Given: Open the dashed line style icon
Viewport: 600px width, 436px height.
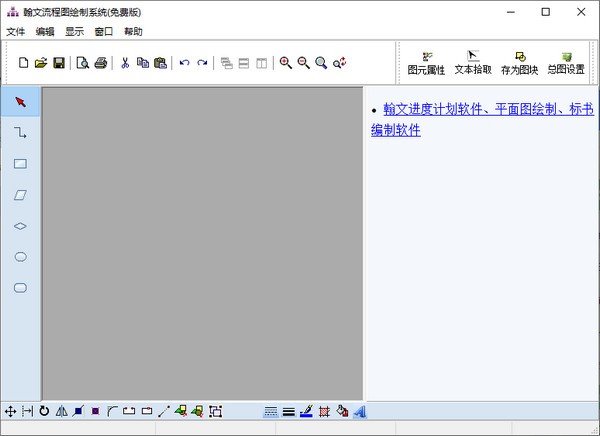Looking at the screenshot, I should click(271, 412).
